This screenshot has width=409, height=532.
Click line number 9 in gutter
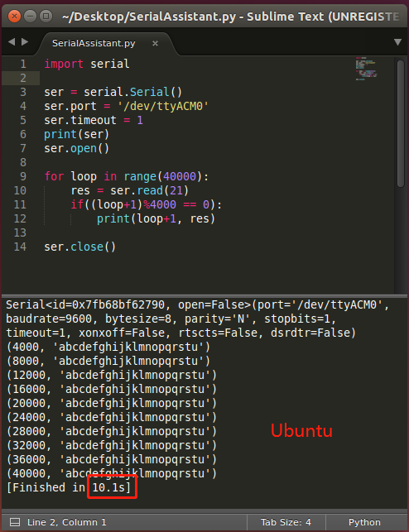point(23,176)
